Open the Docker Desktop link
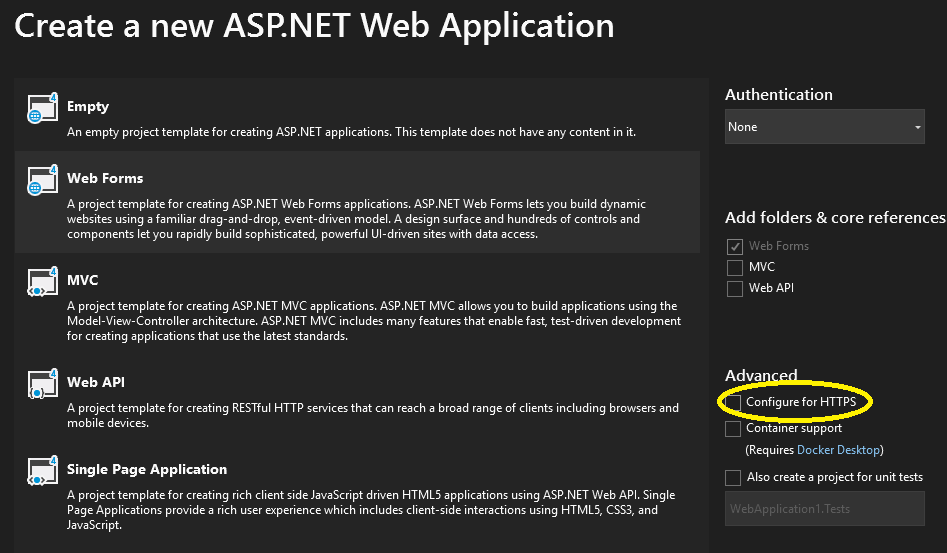 click(x=838, y=450)
